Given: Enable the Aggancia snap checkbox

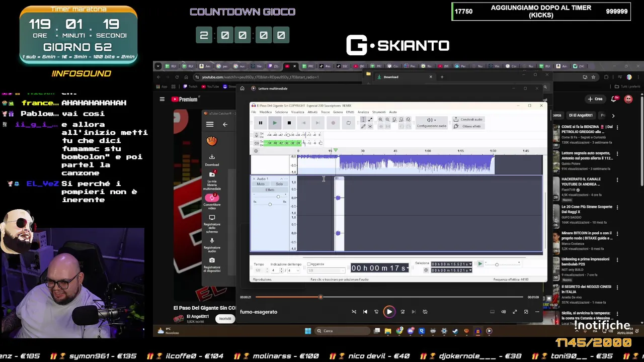Looking at the screenshot, I should 309,264.
